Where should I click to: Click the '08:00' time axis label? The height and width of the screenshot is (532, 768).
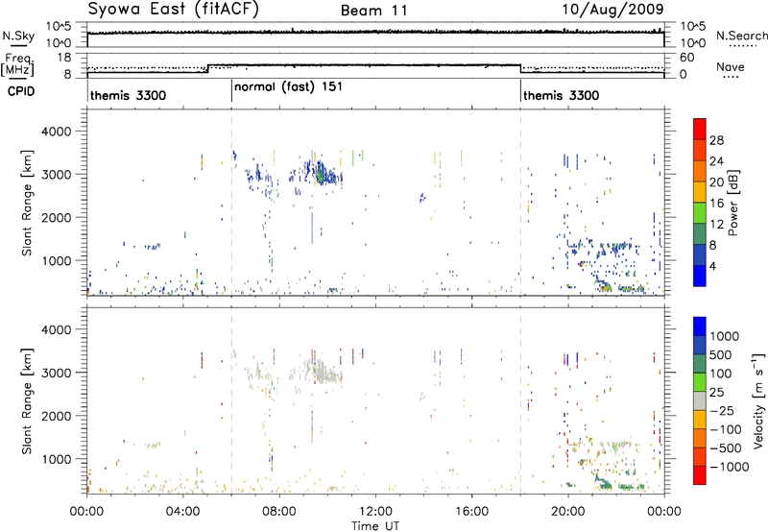point(279,512)
